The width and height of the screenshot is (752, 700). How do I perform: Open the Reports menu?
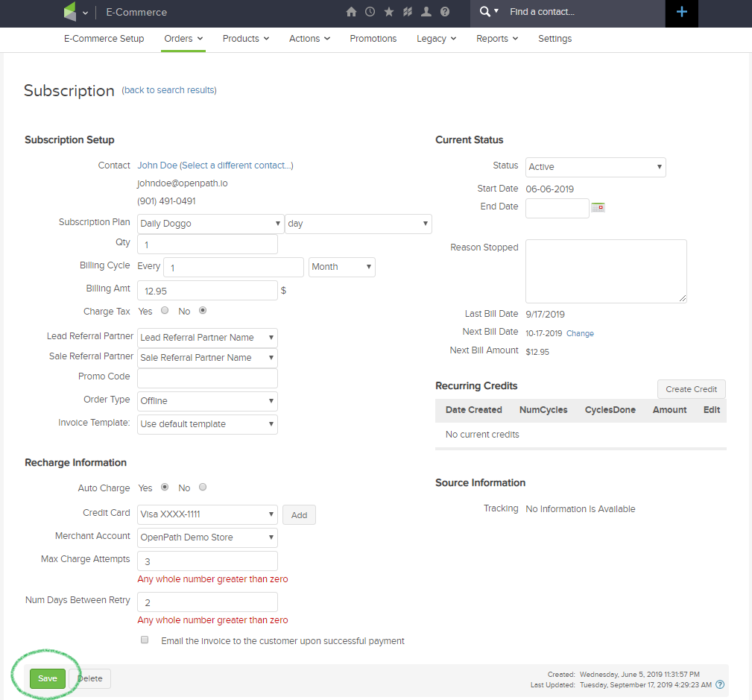click(497, 39)
